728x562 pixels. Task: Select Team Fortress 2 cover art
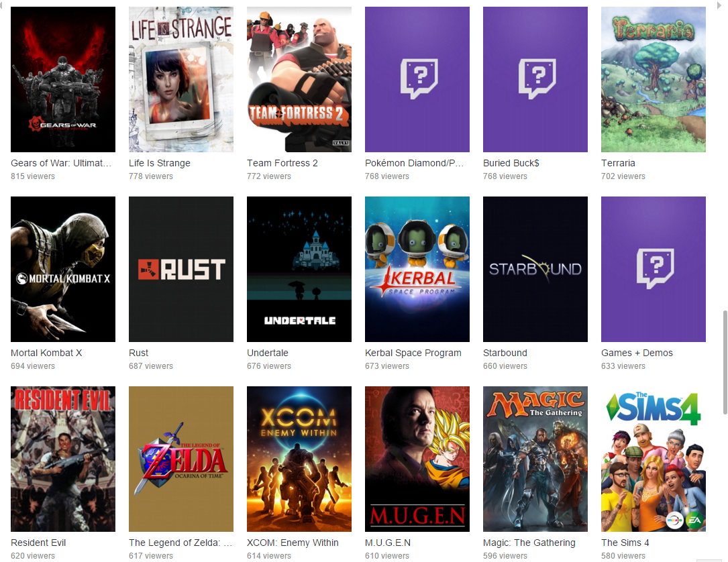299,79
